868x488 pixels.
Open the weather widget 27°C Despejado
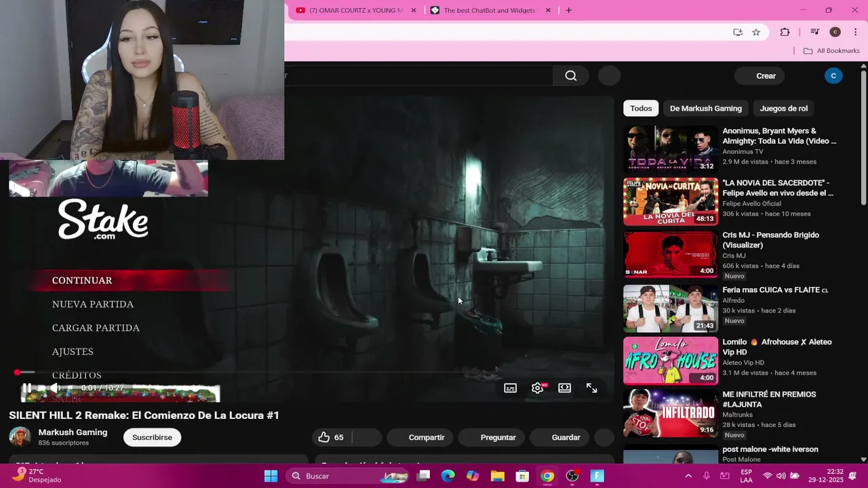37,476
